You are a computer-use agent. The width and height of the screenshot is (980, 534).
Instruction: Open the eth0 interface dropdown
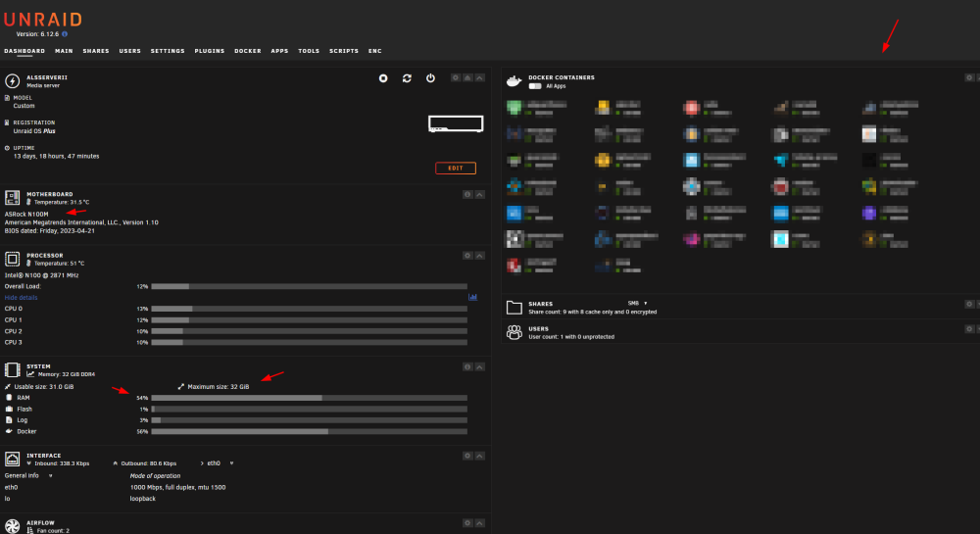pos(219,463)
